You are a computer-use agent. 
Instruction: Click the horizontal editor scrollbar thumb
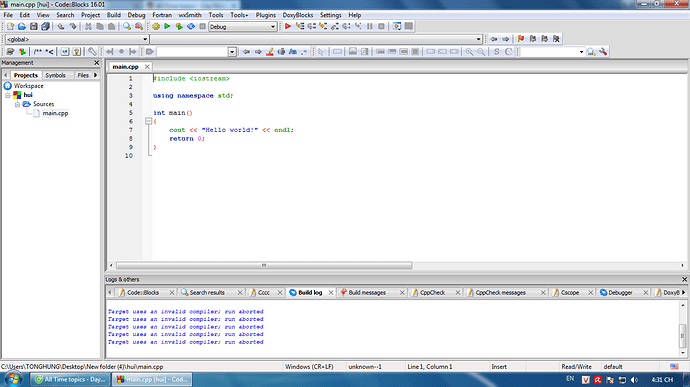(264, 265)
